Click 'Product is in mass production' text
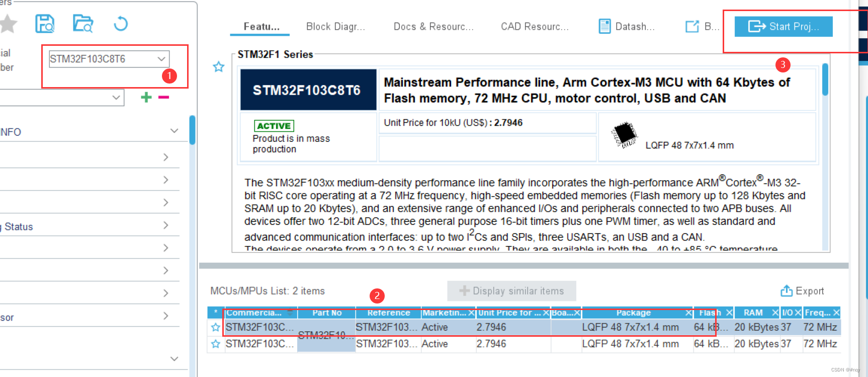The width and height of the screenshot is (868, 377). (x=291, y=144)
